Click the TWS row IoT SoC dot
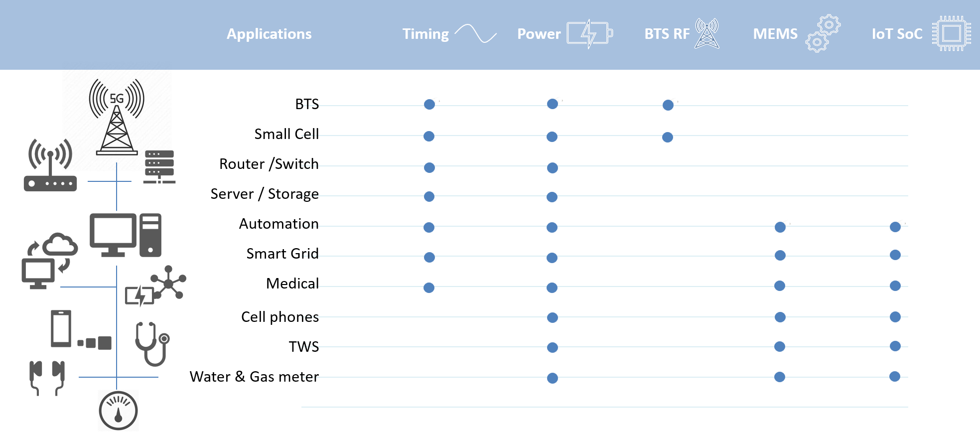This screenshot has width=980, height=433. click(x=895, y=346)
